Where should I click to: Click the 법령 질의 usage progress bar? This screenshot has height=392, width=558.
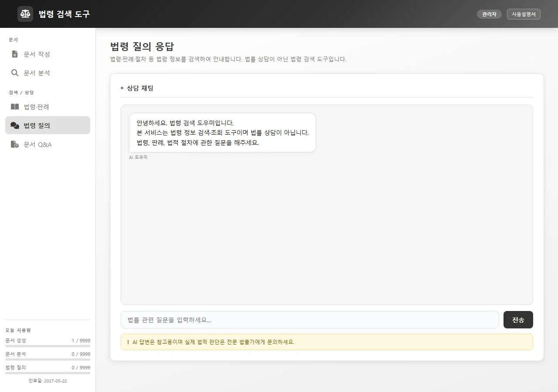coord(48,373)
